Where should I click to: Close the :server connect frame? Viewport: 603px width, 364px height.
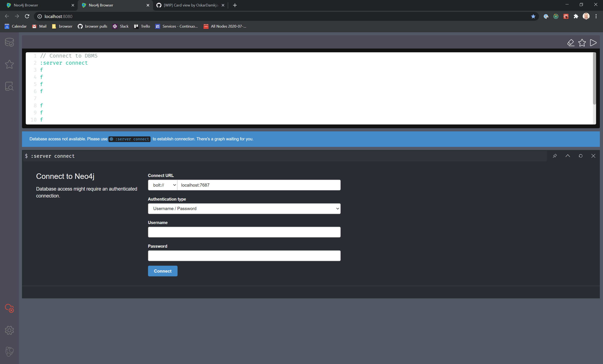tap(593, 156)
